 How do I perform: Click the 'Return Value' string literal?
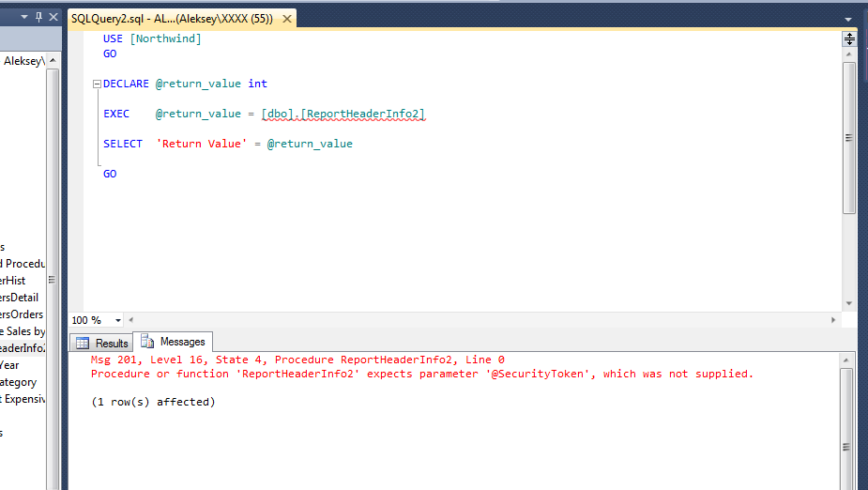(x=202, y=144)
